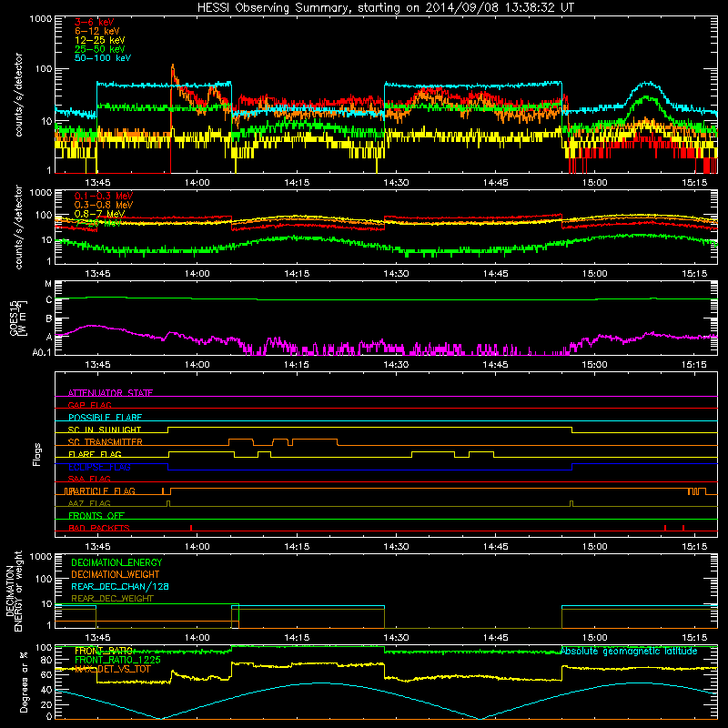
Task: Select the REAR_DEC_WEIGHT legend label
Action: [112, 599]
